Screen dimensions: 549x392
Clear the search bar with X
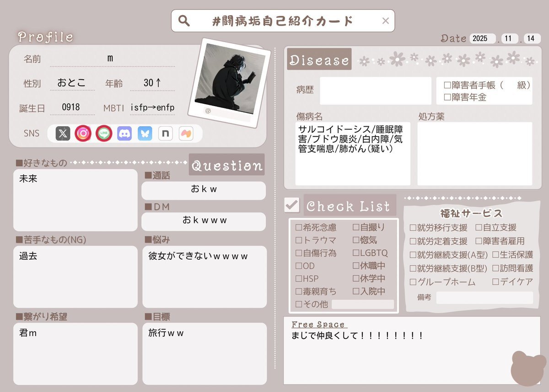coord(385,21)
